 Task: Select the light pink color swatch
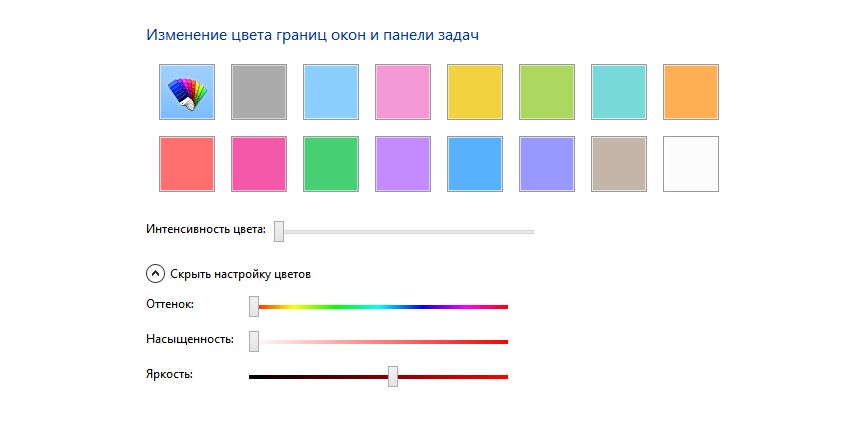[x=403, y=92]
